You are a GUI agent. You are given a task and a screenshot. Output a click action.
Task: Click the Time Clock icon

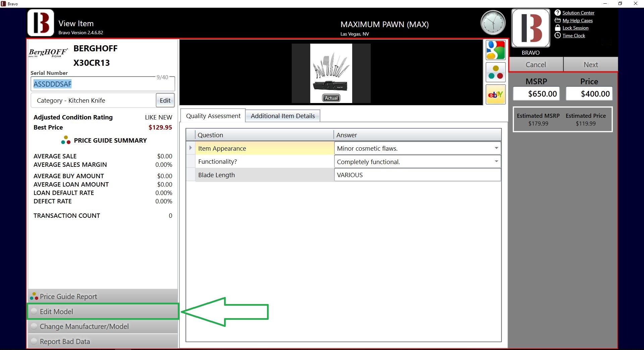click(x=557, y=35)
